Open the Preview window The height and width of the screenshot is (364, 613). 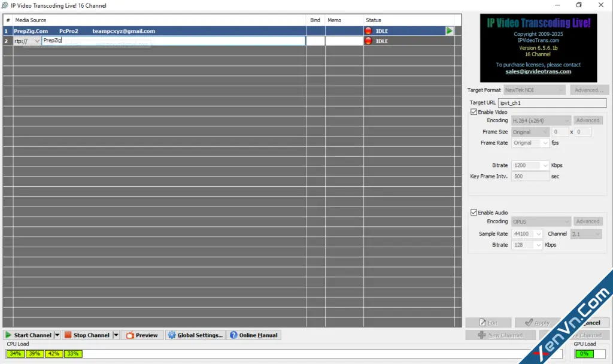[x=142, y=335]
